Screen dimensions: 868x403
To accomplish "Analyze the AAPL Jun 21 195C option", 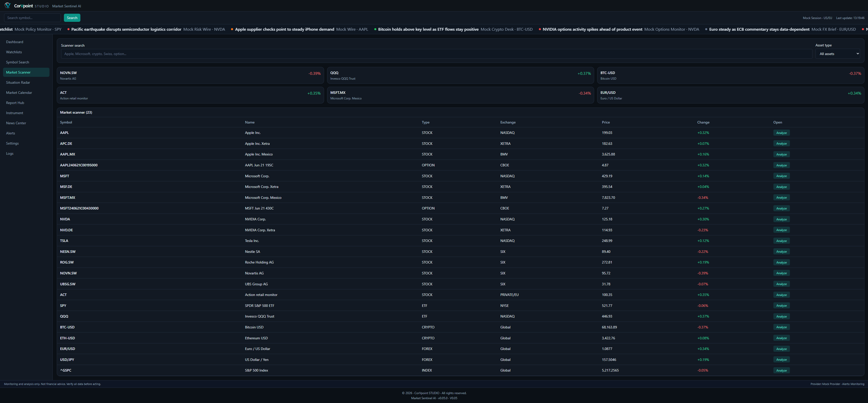I will (781, 165).
